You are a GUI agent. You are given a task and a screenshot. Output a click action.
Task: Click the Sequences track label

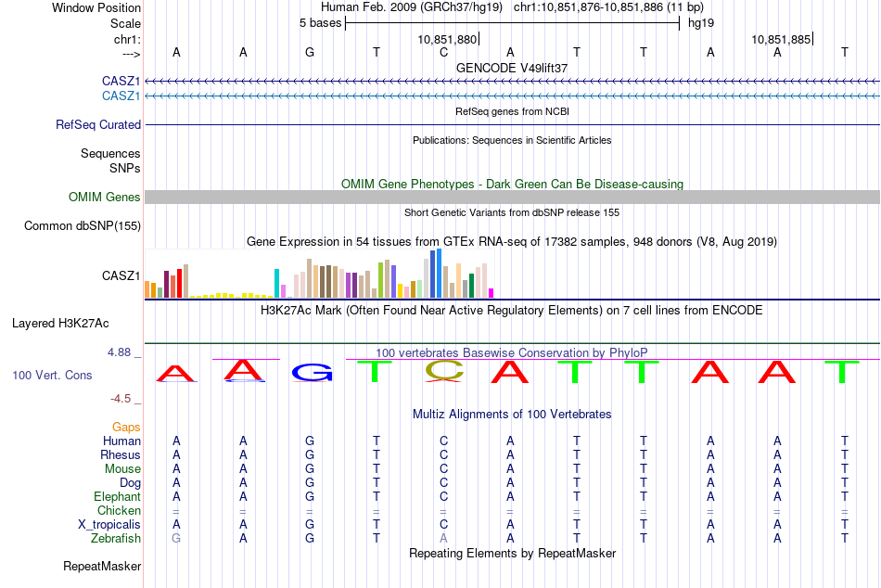point(110,153)
